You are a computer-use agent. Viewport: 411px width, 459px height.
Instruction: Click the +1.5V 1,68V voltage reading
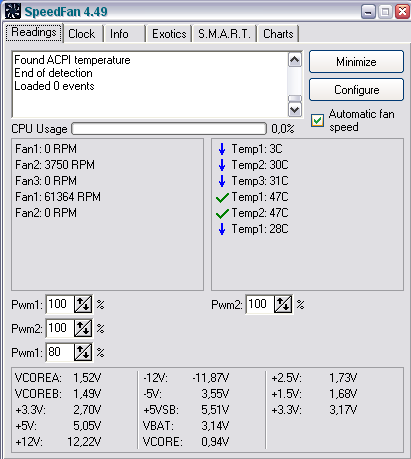pyautogui.click(x=314, y=394)
